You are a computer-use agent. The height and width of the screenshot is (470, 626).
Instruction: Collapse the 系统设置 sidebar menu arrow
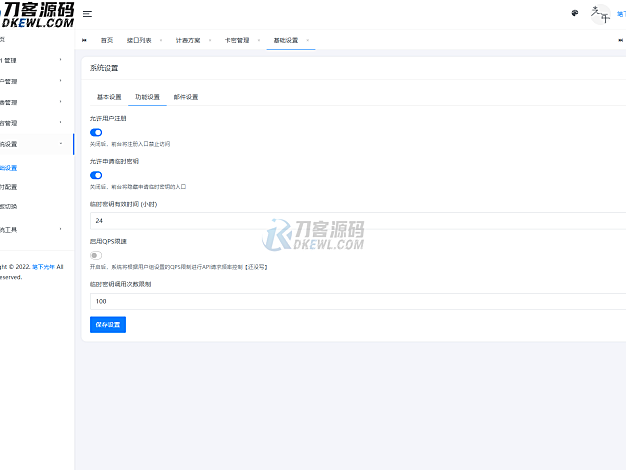click(61, 144)
